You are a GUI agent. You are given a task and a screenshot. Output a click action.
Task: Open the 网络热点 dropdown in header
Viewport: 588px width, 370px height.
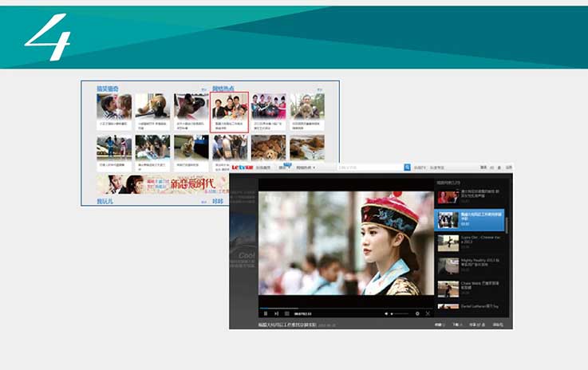[x=305, y=167]
